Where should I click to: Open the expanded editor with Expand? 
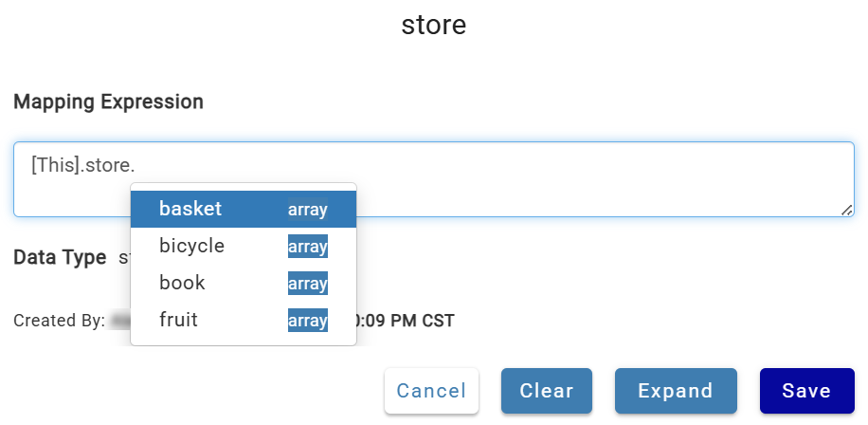point(676,391)
